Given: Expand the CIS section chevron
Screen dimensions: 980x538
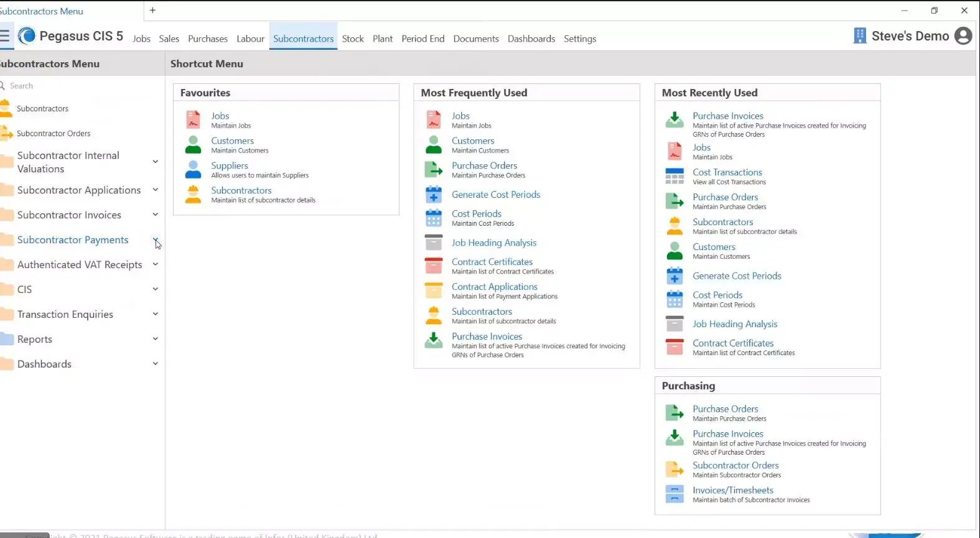Looking at the screenshot, I should 156,289.
